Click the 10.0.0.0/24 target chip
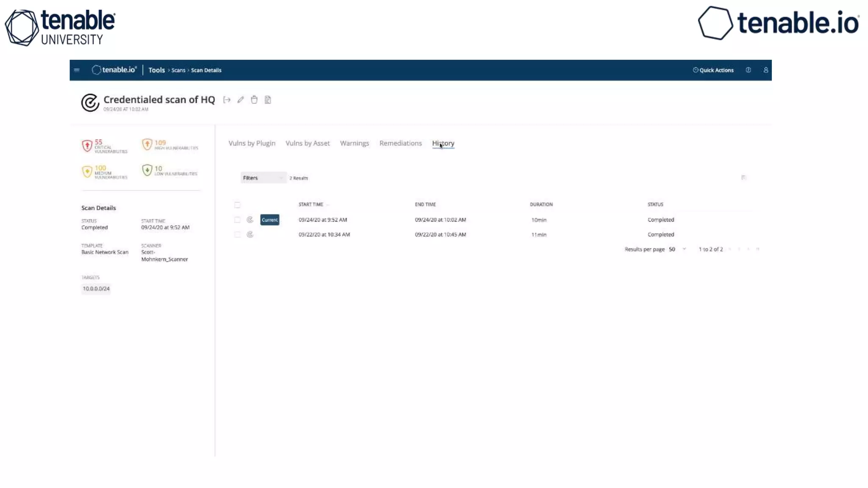Image resolution: width=868 pixels, height=488 pixels. pos(96,288)
